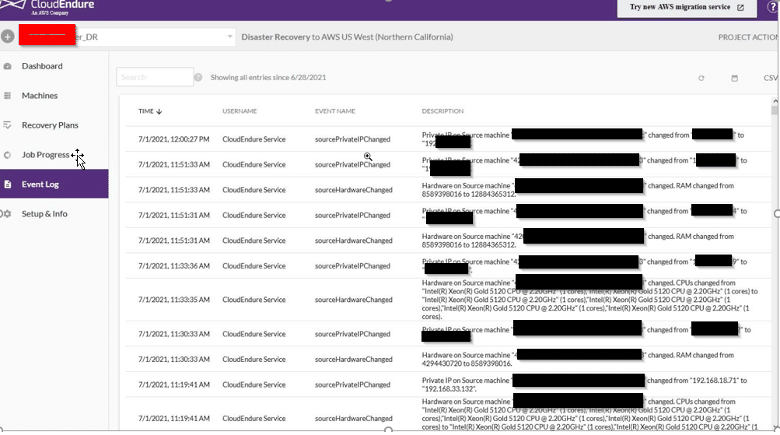Select the 7/1/2021, 12:00:27 PM entry
Viewport: 780px width, 435px height.
click(448, 139)
